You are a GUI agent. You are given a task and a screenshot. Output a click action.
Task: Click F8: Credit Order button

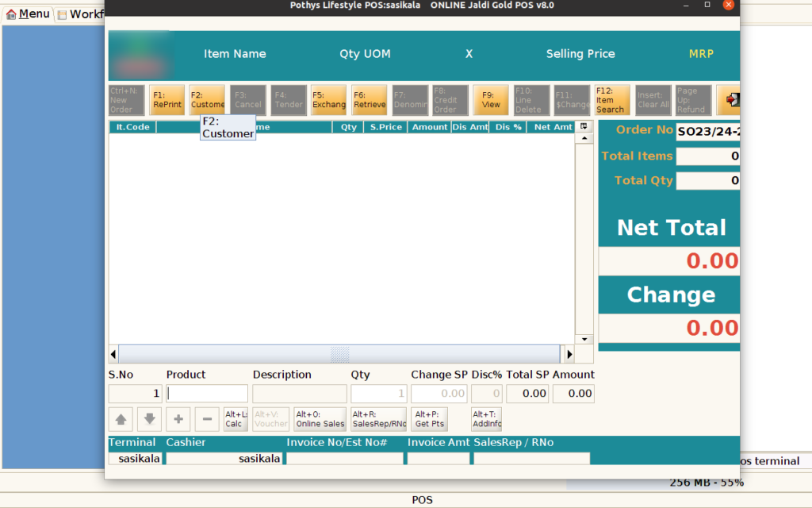click(450, 100)
